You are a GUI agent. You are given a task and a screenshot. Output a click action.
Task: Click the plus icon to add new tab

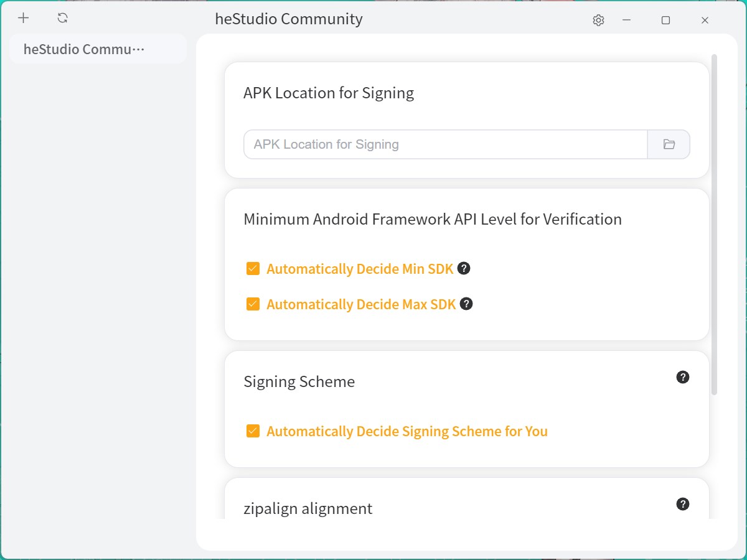point(23,18)
